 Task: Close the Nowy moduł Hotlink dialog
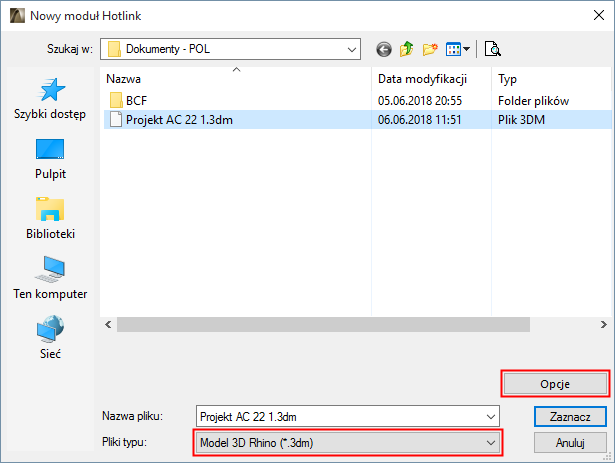(599, 15)
